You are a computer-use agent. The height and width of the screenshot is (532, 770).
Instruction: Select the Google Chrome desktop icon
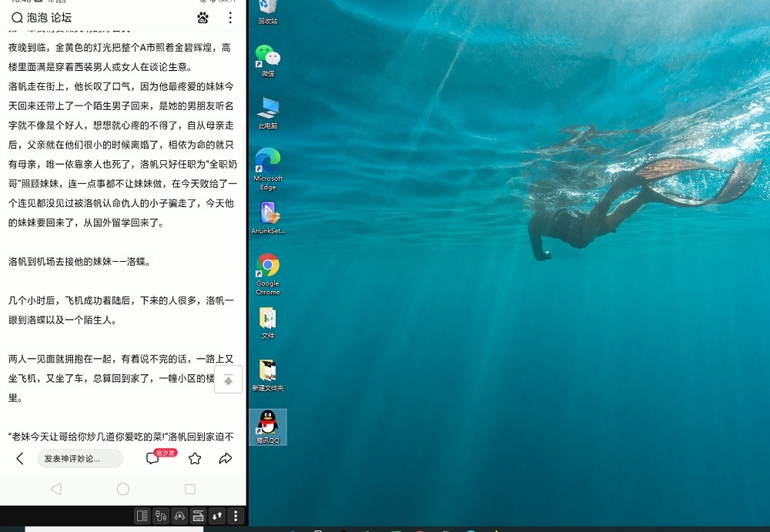[x=268, y=274]
